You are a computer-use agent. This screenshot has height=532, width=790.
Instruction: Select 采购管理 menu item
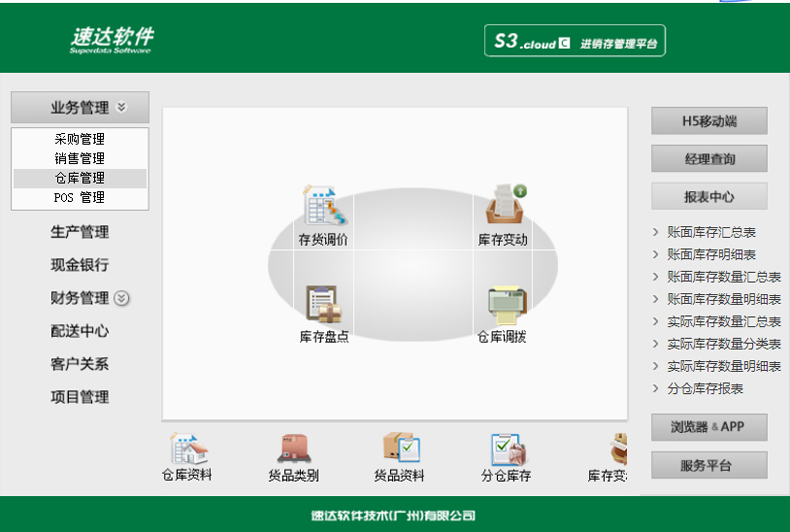(x=80, y=139)
